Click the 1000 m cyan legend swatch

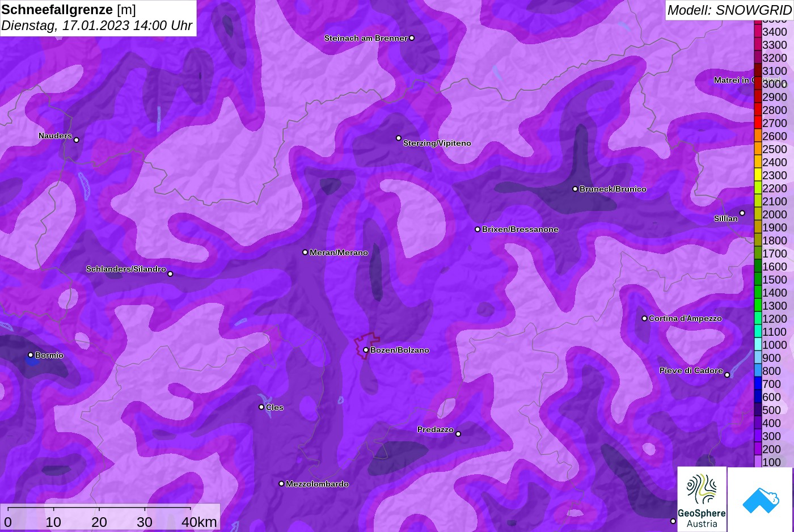point(758,344)
